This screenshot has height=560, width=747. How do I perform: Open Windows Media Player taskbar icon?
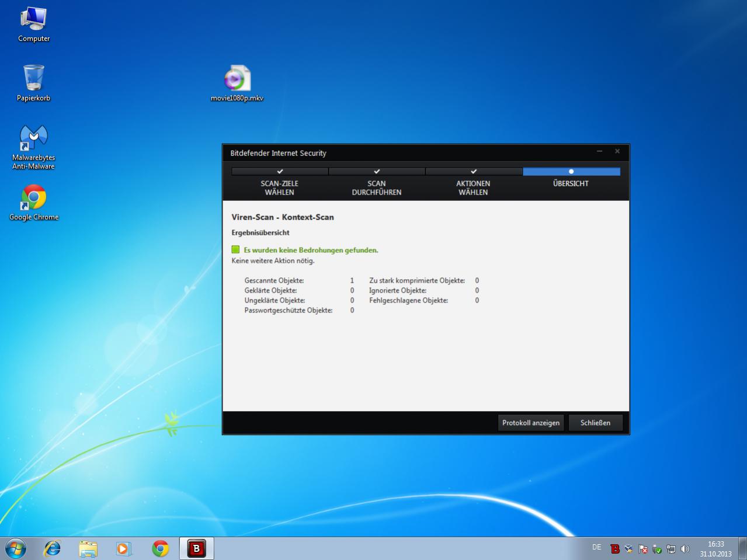tap(123, 548)
